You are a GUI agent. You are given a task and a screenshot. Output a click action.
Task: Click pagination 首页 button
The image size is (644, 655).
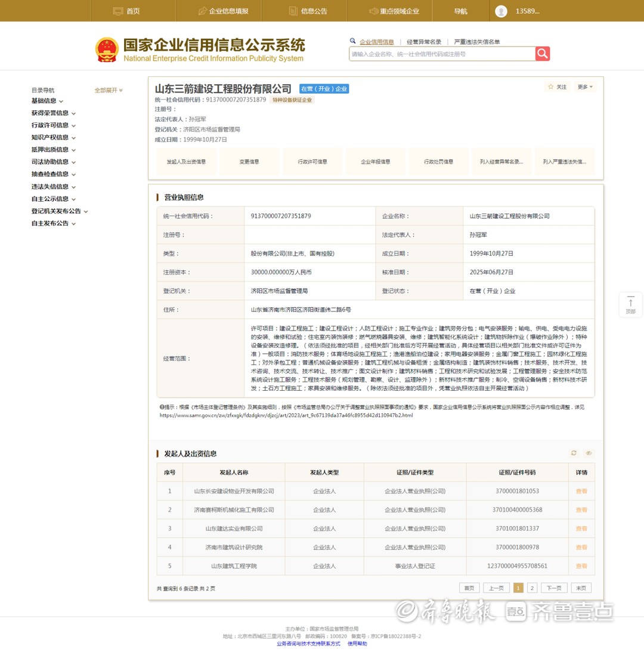pos(469,588)
